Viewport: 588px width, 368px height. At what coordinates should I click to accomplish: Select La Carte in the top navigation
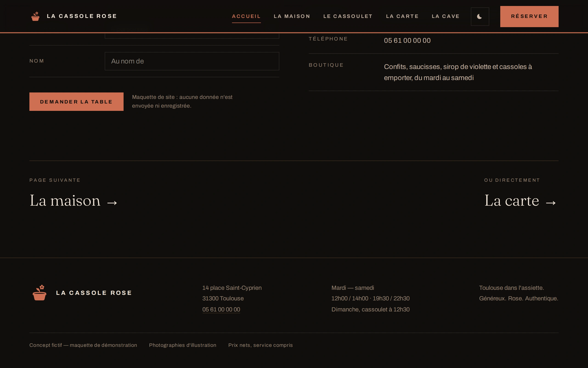(x=402, y=16)
